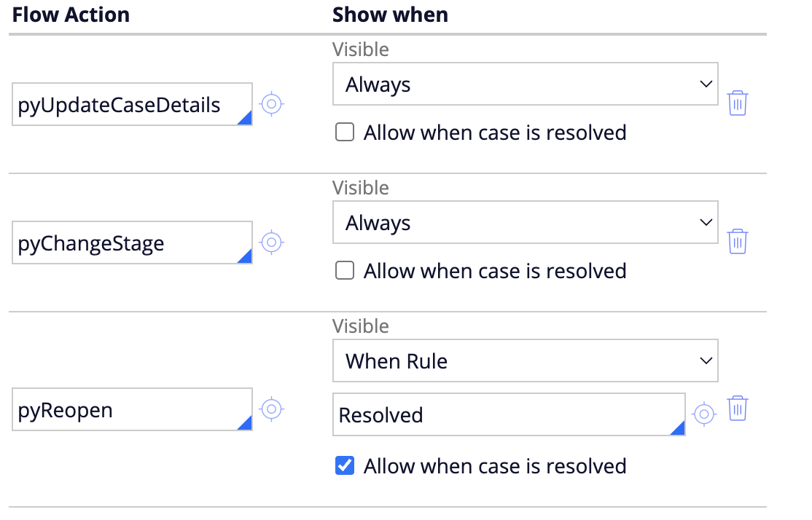Open the 'When Rule' visibility dropdown

(x=525, y=361)
